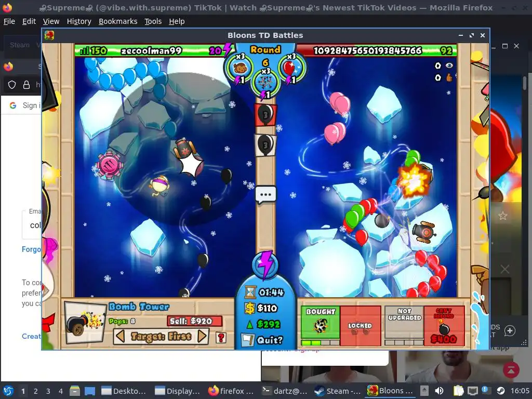The height and width of the screenshot is (399, 532).
Task: Click the red bloon boost icon
Action: (290, 68)
